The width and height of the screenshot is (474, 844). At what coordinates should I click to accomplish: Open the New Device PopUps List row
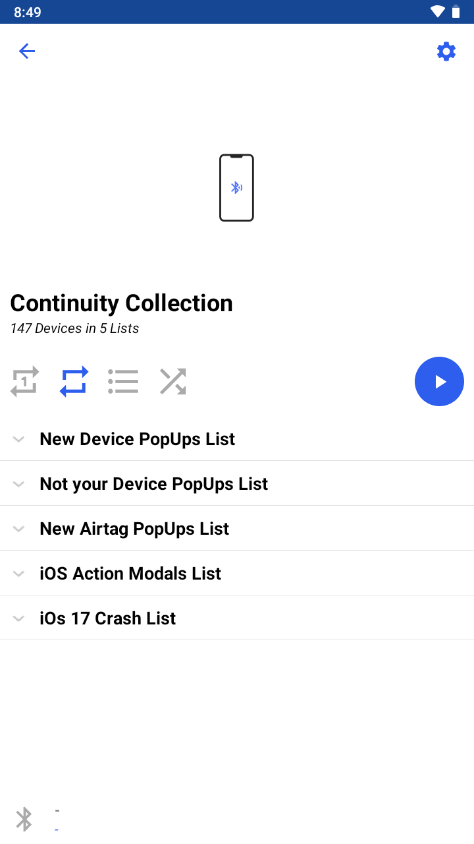click(237, 439)
